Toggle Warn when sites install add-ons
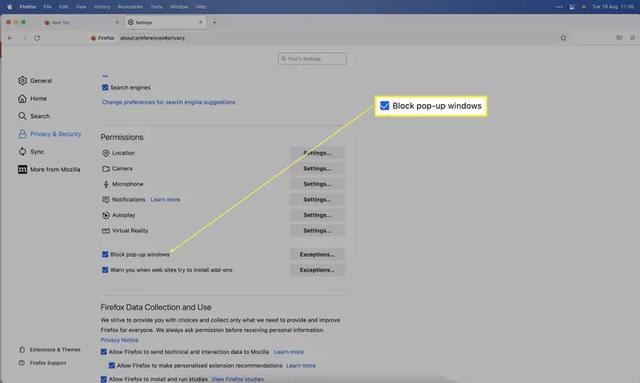The height and width of the screenshot is (383, 640). pos(105,270)
